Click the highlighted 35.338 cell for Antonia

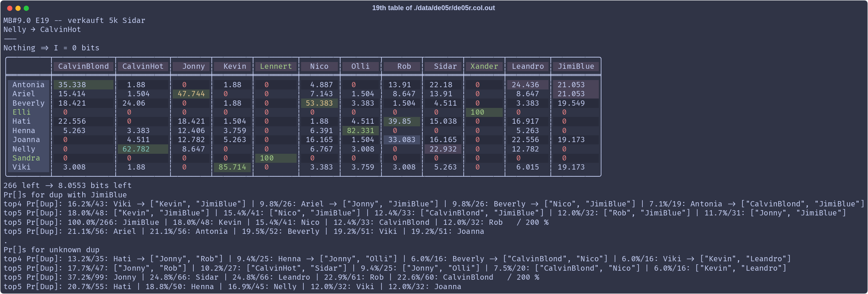72,85
